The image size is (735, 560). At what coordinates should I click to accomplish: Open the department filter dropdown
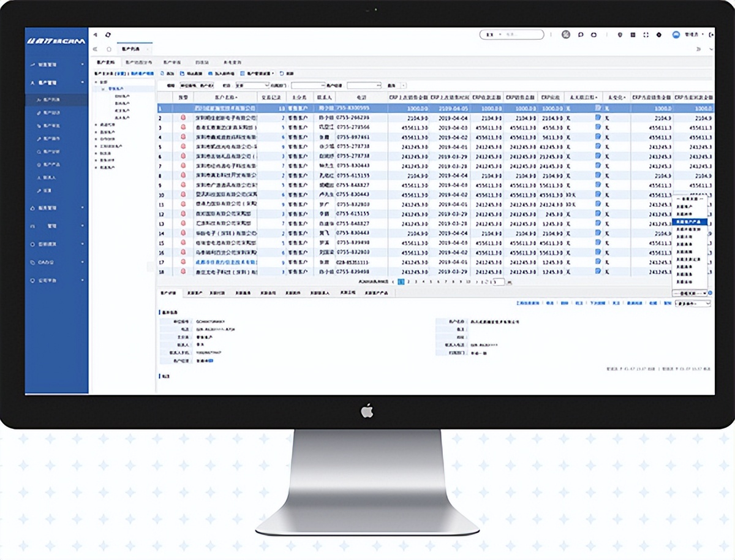308,86
